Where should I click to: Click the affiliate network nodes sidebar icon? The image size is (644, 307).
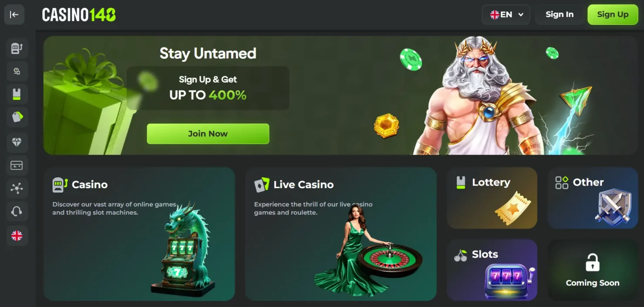[x=17, y=188]
